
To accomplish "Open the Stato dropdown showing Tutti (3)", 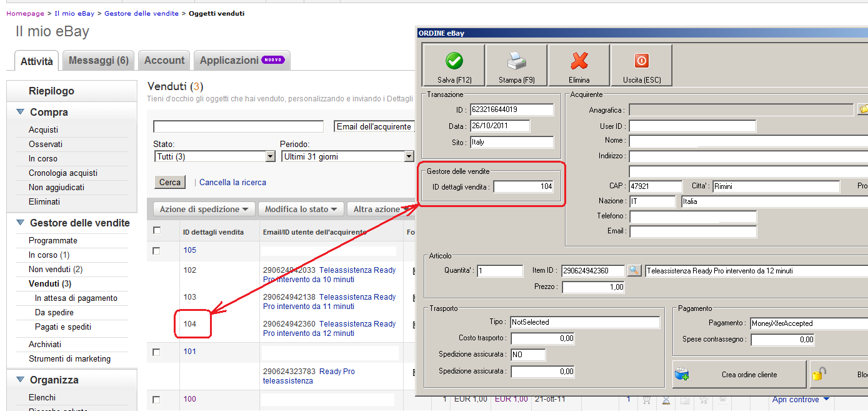I will click(214, 156).
